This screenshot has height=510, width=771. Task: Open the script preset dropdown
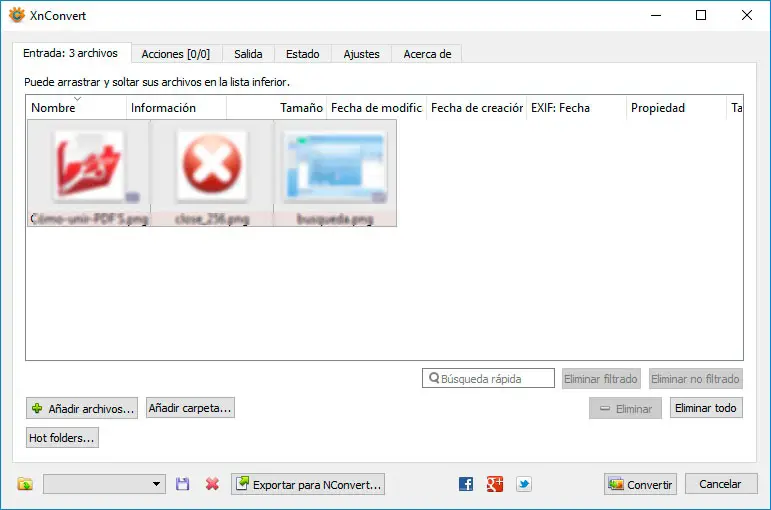point(104,484)
